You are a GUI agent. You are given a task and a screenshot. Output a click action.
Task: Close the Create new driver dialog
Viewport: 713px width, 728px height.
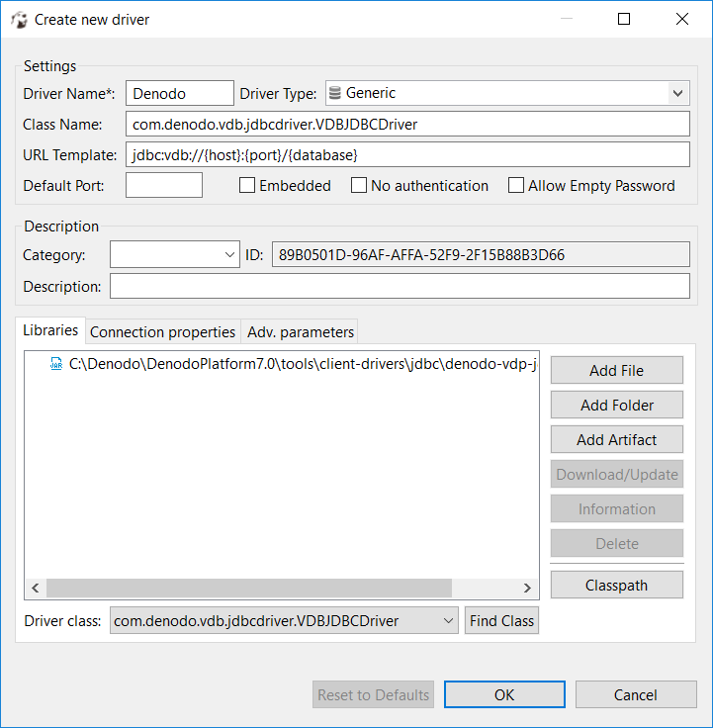click(682, 19)
